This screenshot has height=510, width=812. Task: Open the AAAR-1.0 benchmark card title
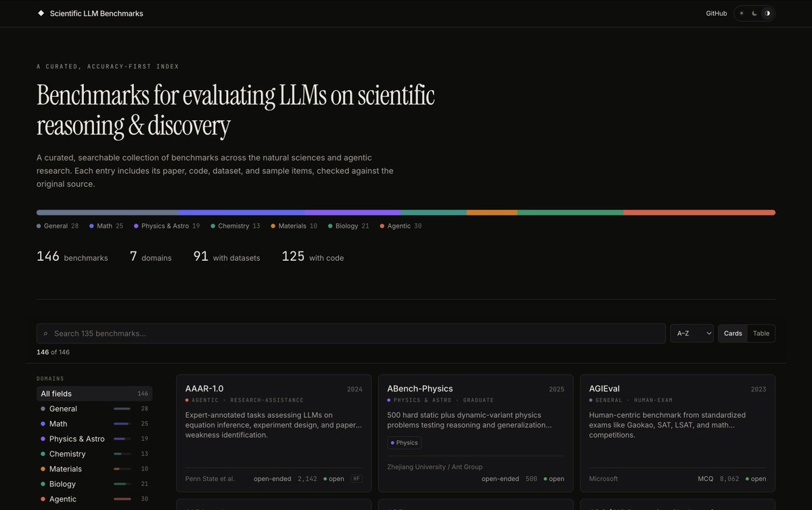click(204, 389)
